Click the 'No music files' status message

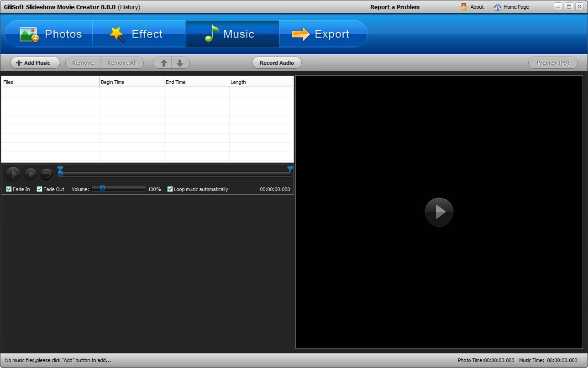(58, 360)
